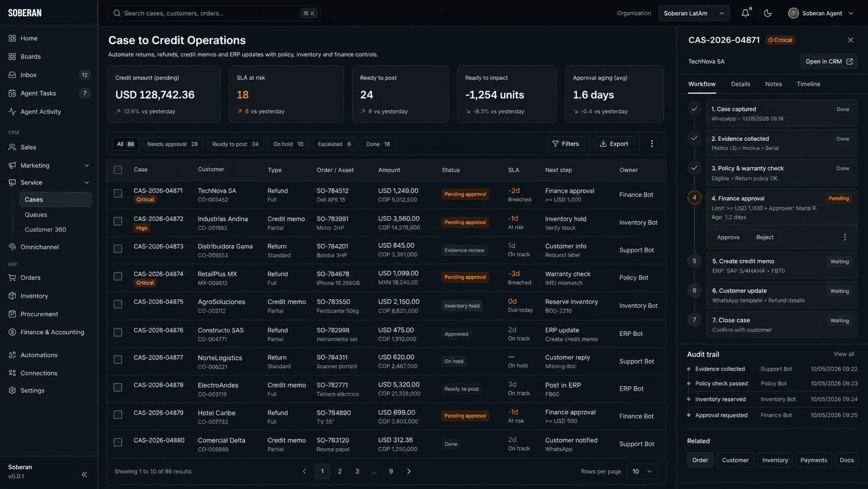Select checkbox for CAS-2026-04871

coord(118,193)
